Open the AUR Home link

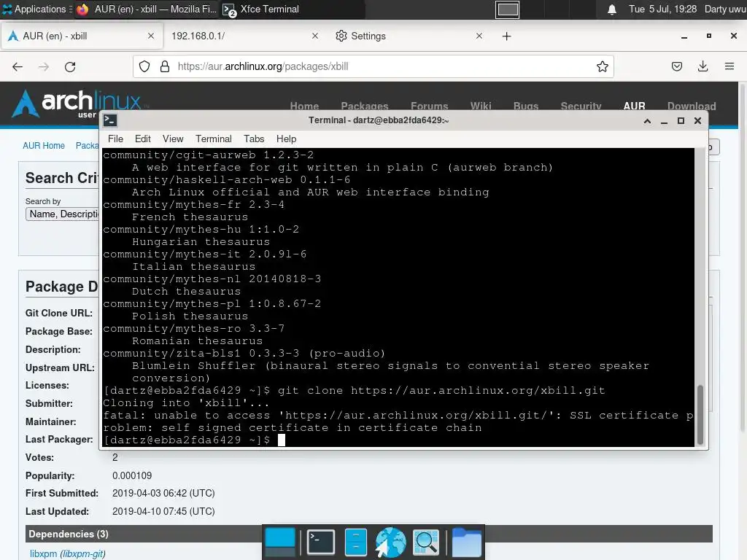coord(44,146)
